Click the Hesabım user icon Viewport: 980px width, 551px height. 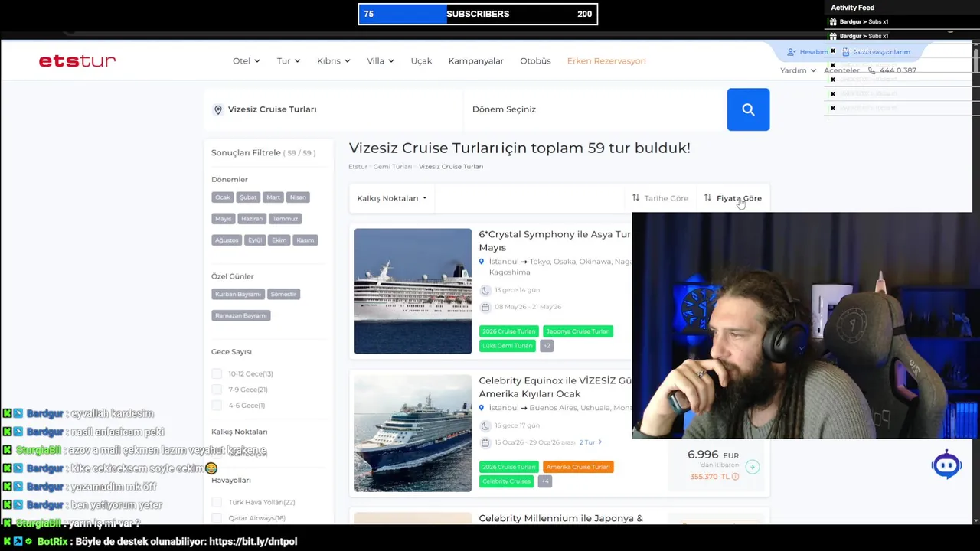pos(792,52)
